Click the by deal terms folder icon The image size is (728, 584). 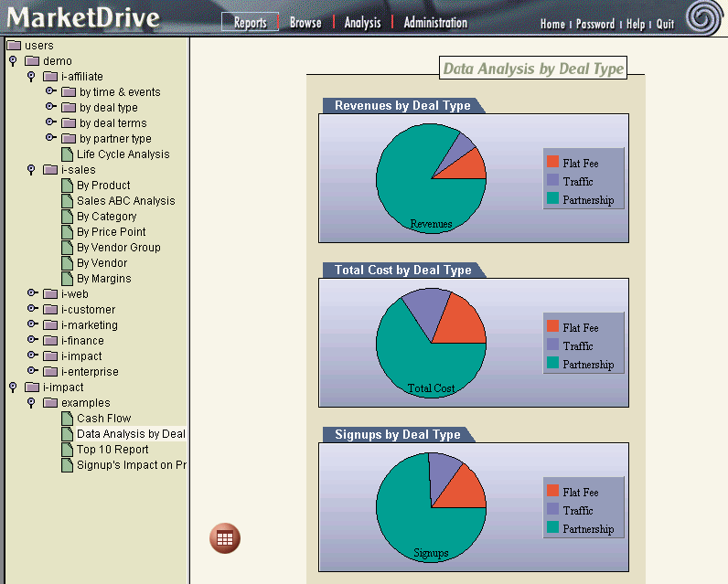(69, 122)
